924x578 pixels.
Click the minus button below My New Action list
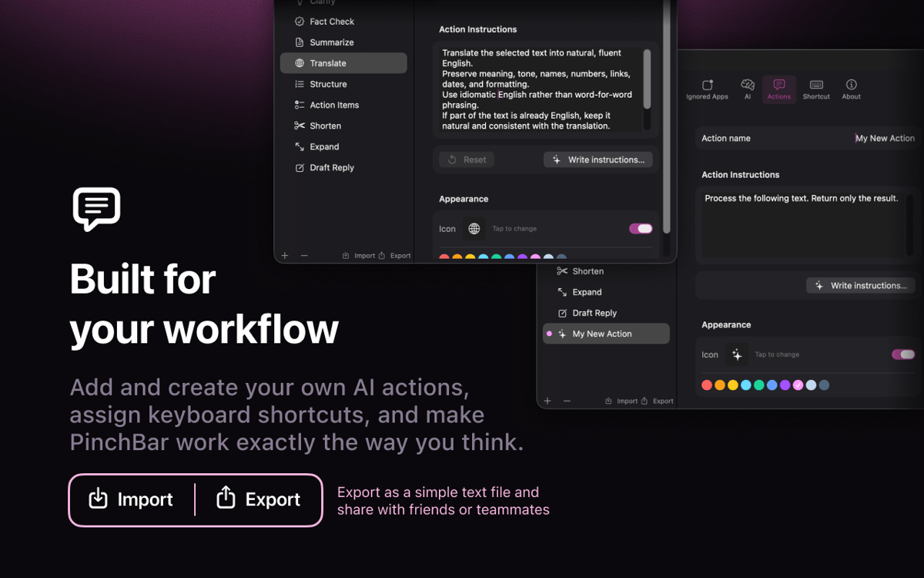[567, 401]
